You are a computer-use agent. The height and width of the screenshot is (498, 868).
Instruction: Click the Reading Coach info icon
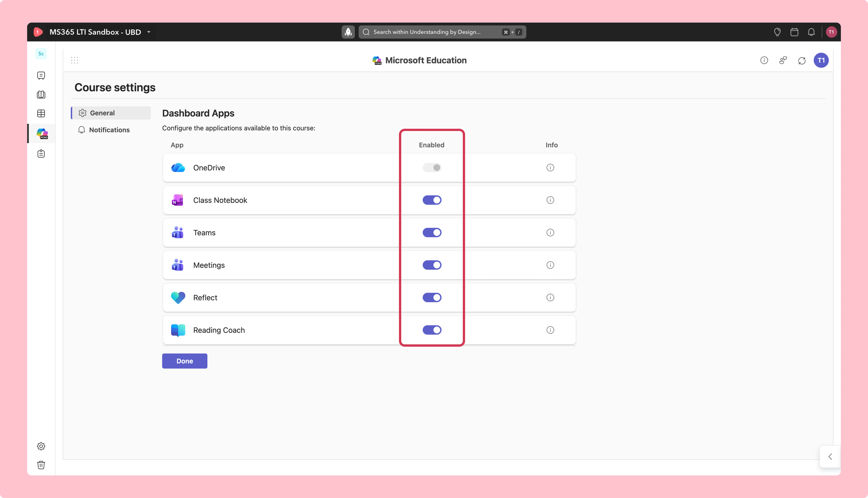pyautogui.click(x=550, y=330)
